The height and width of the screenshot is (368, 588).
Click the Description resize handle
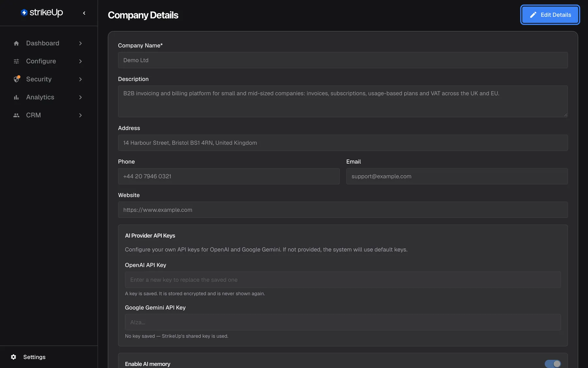[x=565, y=115]
